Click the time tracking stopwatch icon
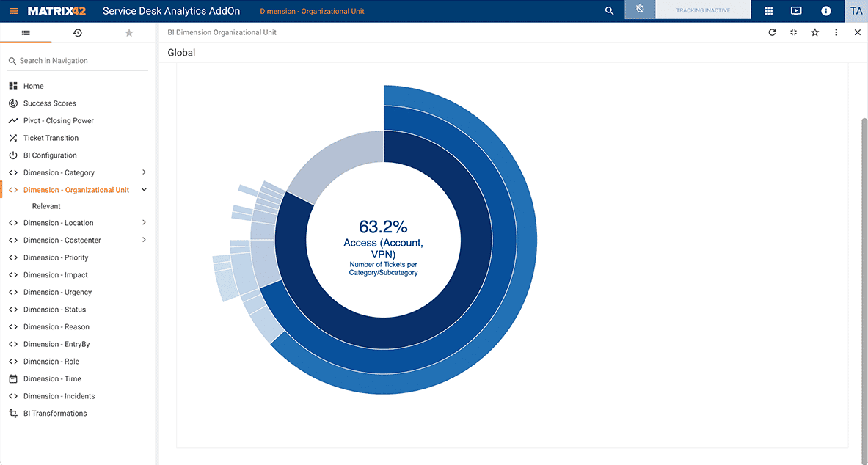The width and height of the screenshot is (868, 465). [638, 10]
